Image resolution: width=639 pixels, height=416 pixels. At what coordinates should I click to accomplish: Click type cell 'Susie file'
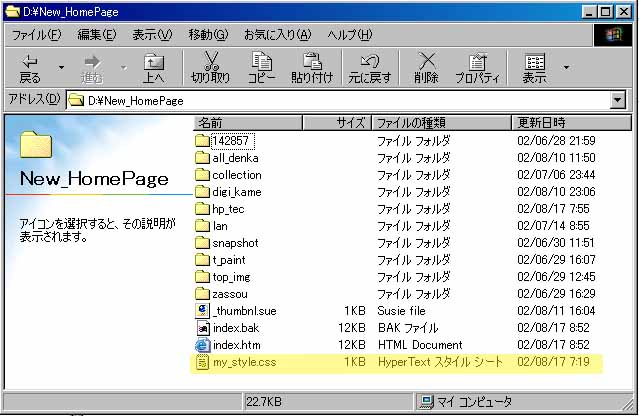(401, 311)
